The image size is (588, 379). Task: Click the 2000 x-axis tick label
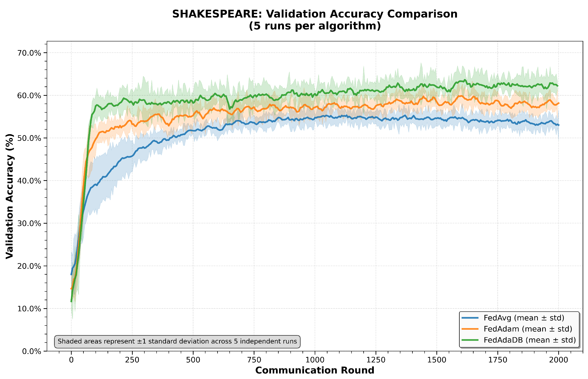pos(558,360)
